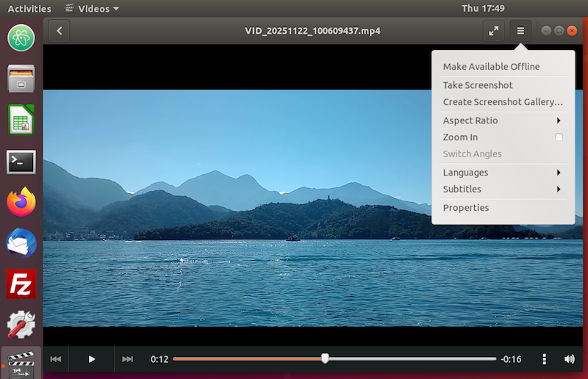Launch FileZilla from the dock
The width and height of the screenshot is (588, 379).
[x=21, y=284]
